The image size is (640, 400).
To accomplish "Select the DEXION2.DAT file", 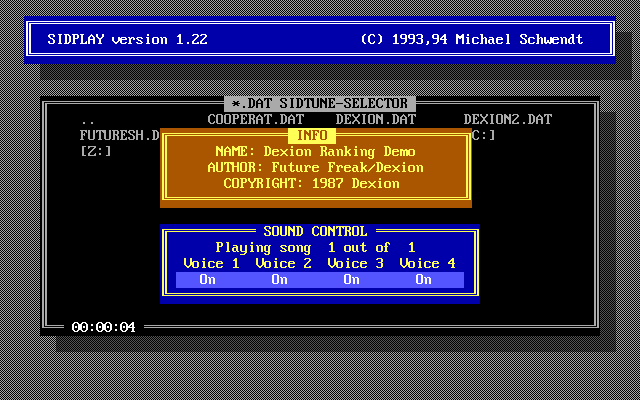I will click(x=508, y=119).
